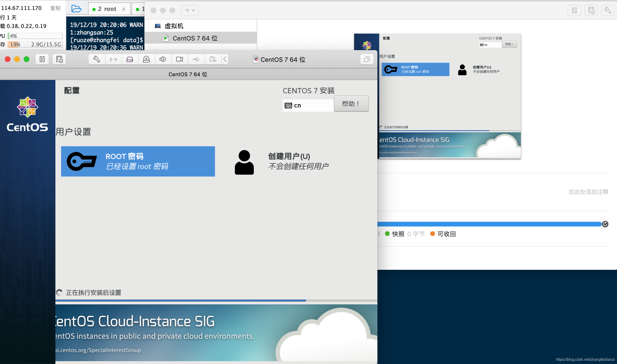Click the wrench settings icon in VM toolbar

tap(97, 59)
